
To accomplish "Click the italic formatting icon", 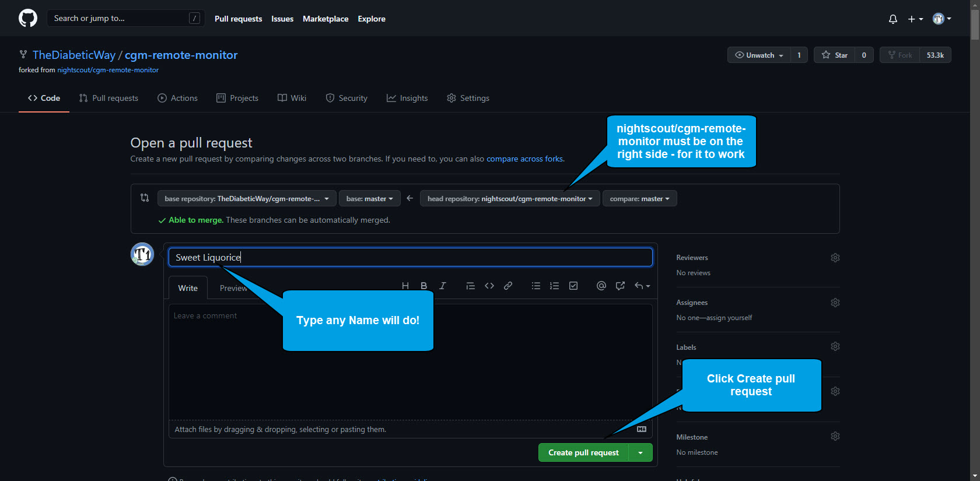I will (443, 286).
